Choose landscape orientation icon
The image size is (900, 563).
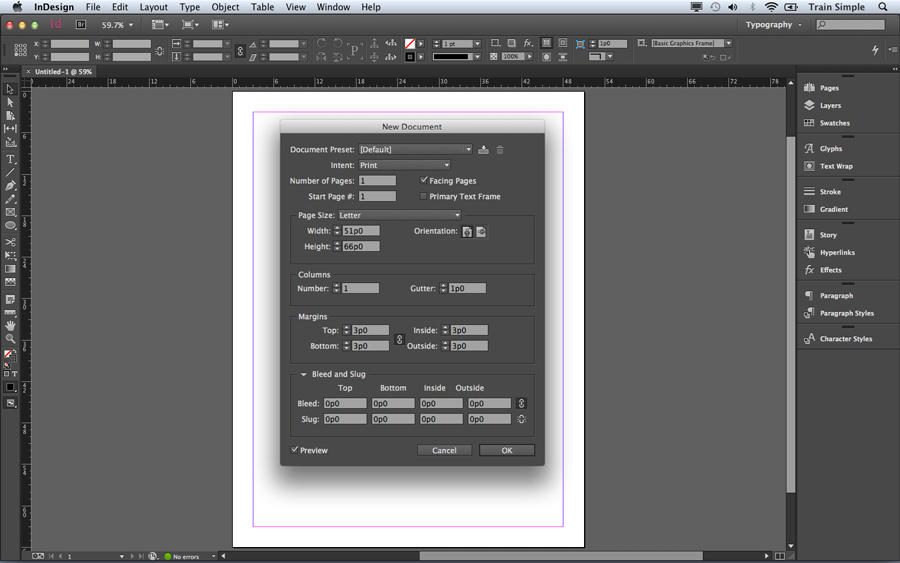[x=481, y=232]
